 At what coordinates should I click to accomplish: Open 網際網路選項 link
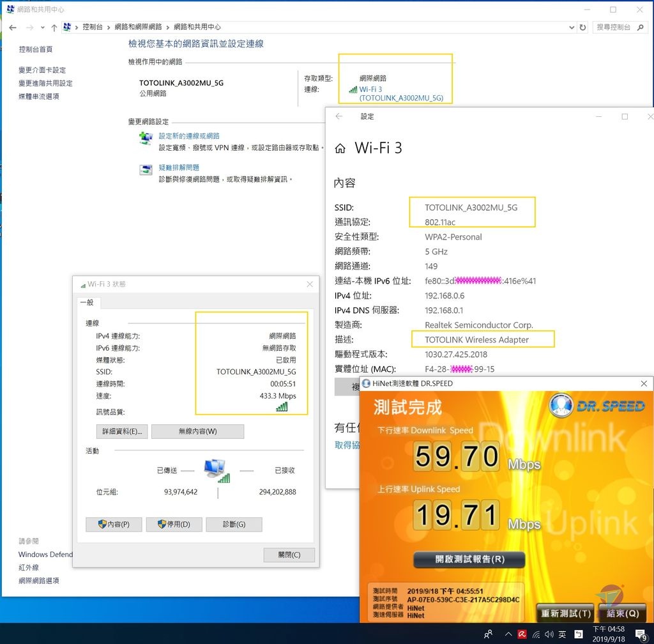click(39, 580)
